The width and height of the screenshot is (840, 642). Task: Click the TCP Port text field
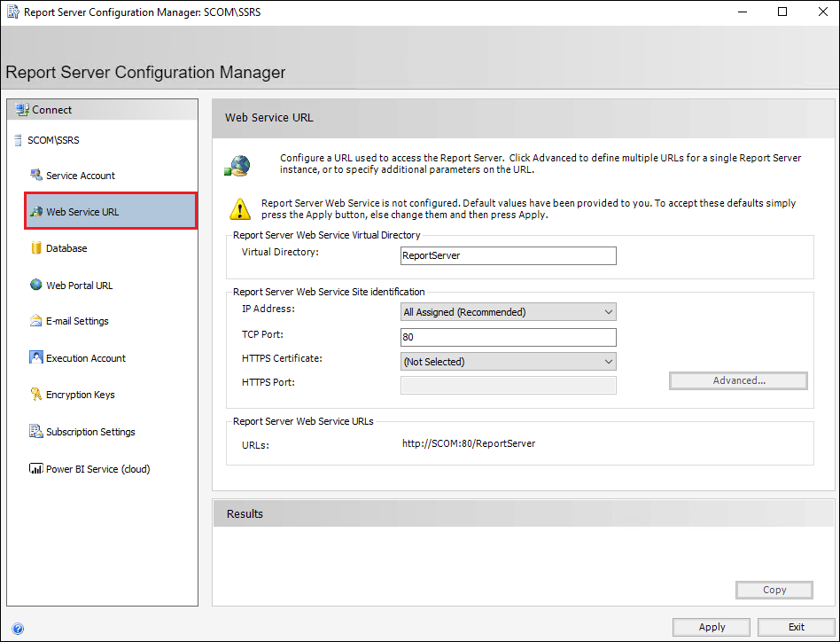[x=509, y=337]
